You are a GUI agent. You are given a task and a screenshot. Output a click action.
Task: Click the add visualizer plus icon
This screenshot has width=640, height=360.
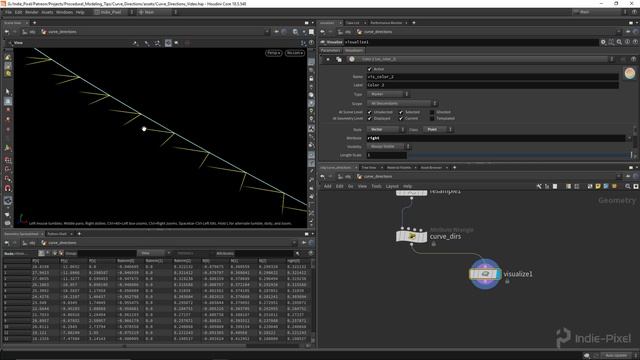pos(328,60)
